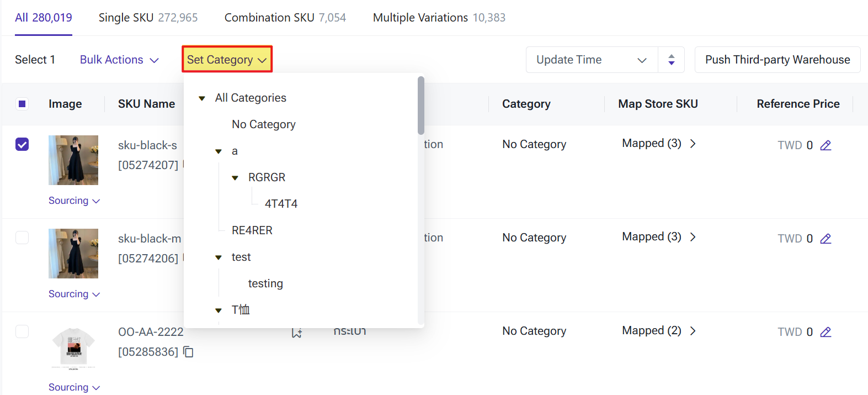Click the category list scrollbar
868x395 pixels.
pos(421,105)
